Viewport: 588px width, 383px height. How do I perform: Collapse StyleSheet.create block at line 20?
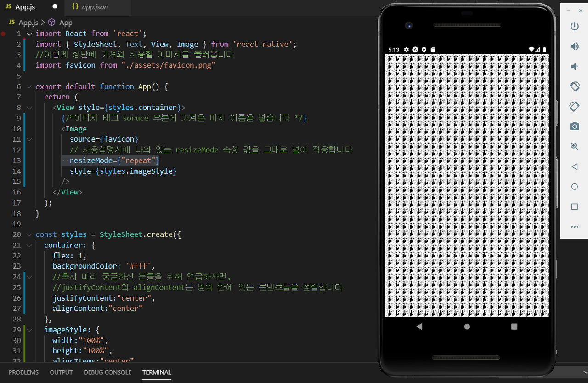click(x=29, y=234)
